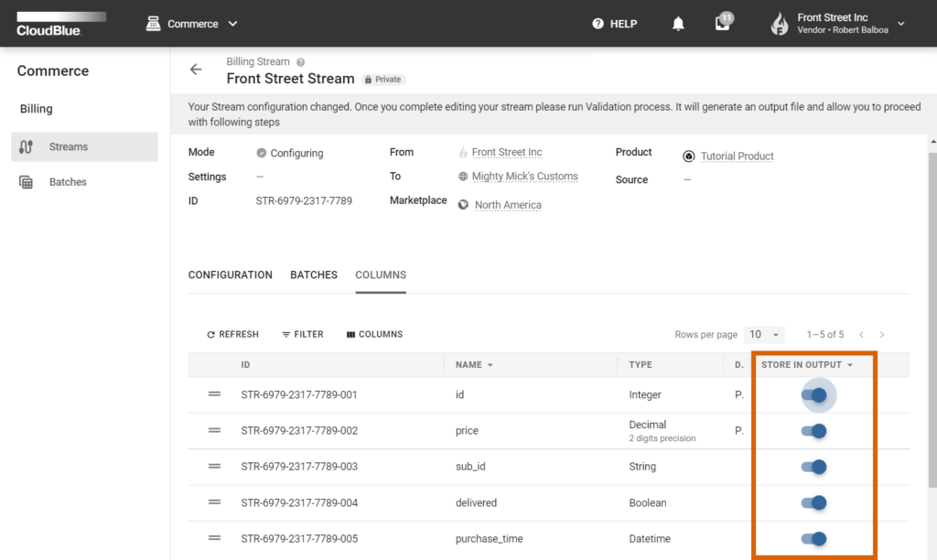Toggle Store in Output for purchase_time column

tap(814, 538)
